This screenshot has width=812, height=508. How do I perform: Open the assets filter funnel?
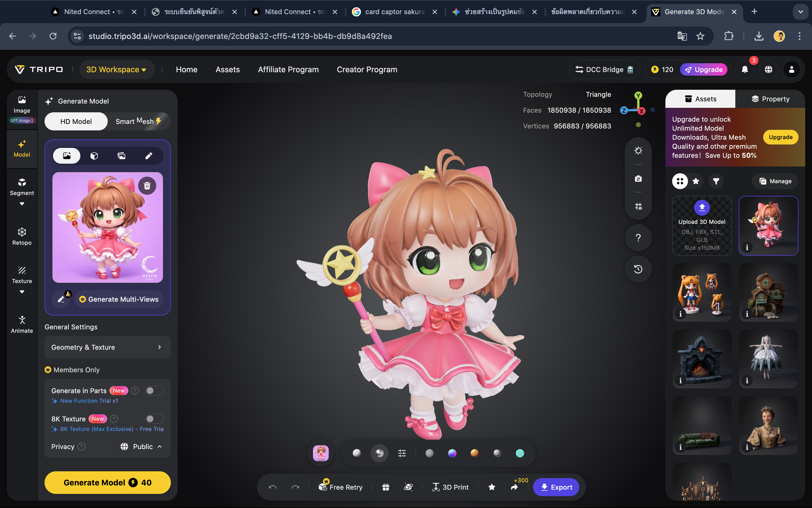[x=716, y=181]
